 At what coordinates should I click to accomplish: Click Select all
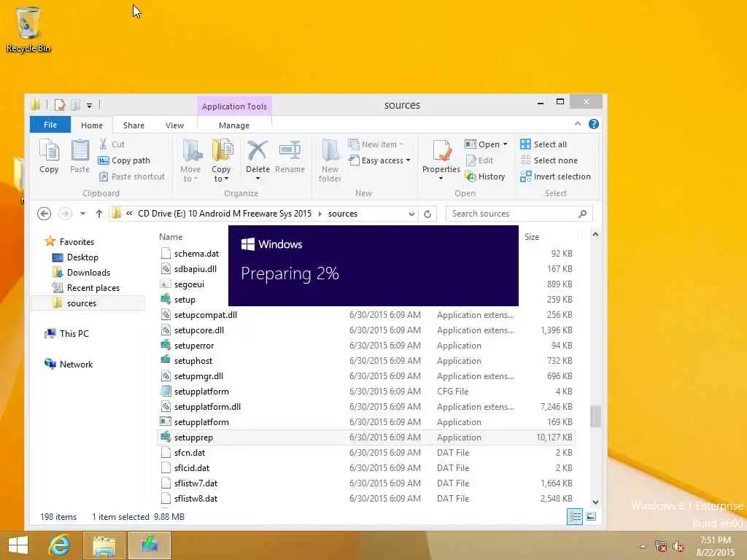click(543, 144)
